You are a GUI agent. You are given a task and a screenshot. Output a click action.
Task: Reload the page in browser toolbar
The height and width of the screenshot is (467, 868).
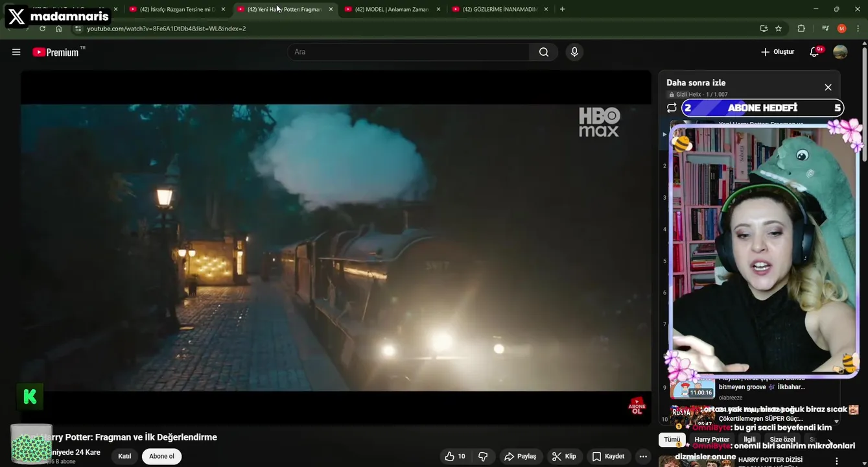(x=43, y=29)
